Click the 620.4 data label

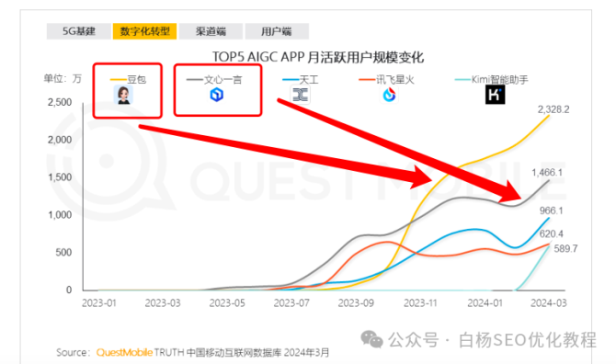tap(551, 234)
